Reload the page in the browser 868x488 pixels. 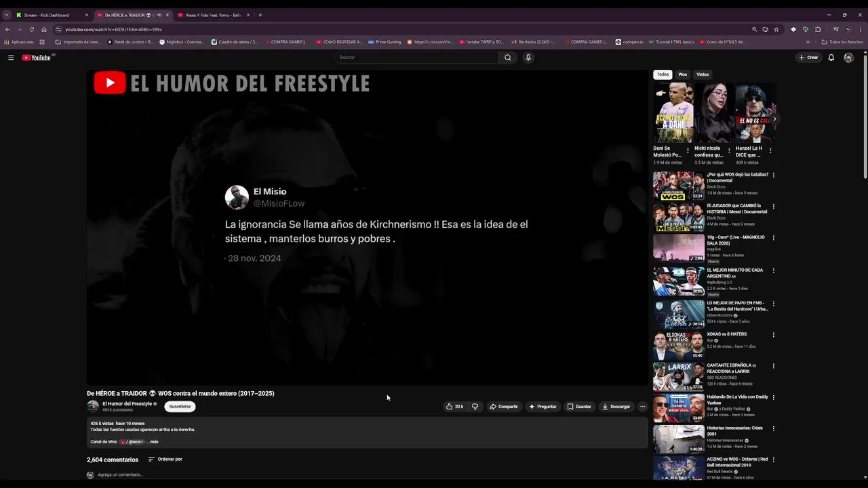(31, 29)
